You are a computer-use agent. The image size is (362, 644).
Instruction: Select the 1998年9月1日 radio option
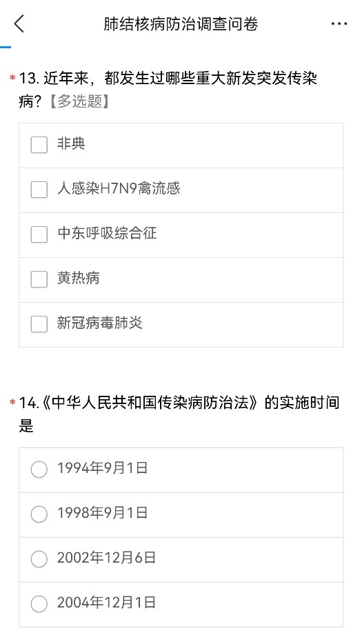click(39, 514)
